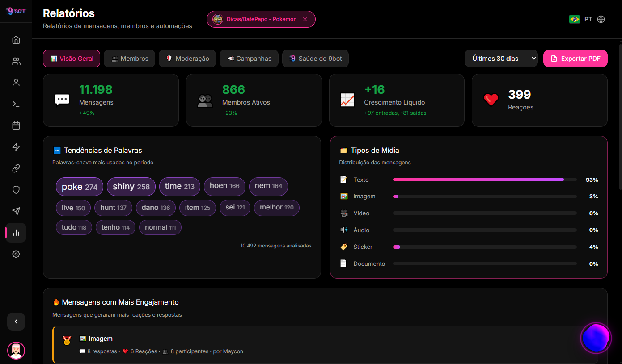Click the 9BOT logo

(x=16, y=11)
